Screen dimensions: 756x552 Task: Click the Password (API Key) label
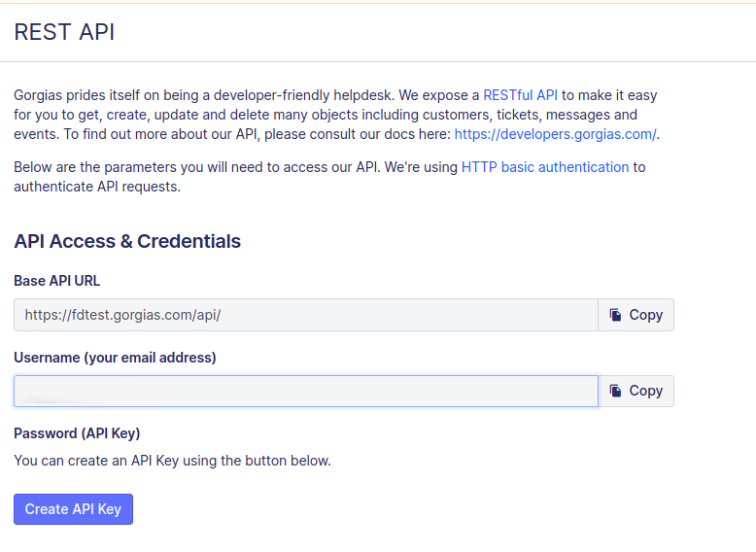tap(77, 433)
